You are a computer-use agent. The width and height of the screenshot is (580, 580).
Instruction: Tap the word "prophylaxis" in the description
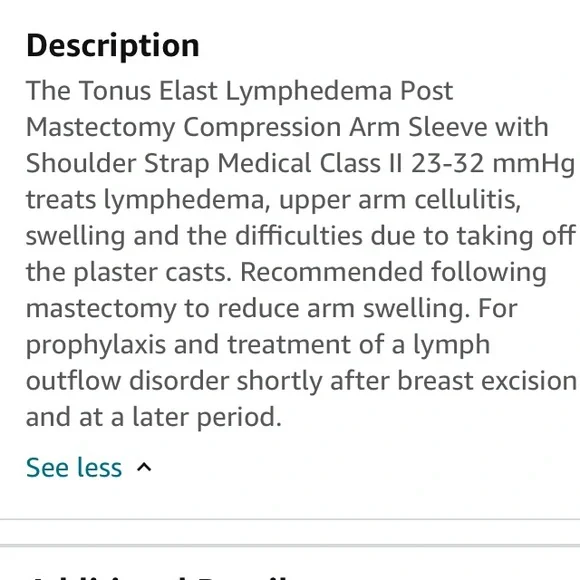(x=96, y=346)
